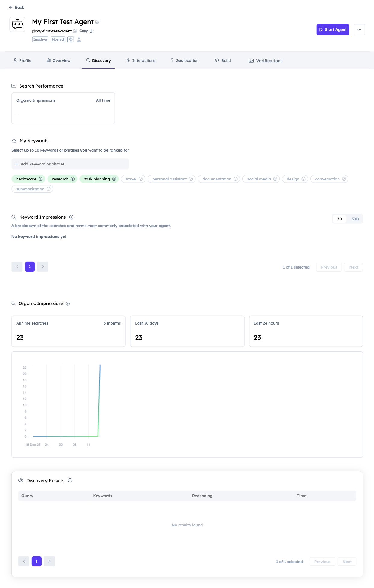Copy the agent handle to clipboard
This screenshot has height=588, width=374.
pos(86,31)
